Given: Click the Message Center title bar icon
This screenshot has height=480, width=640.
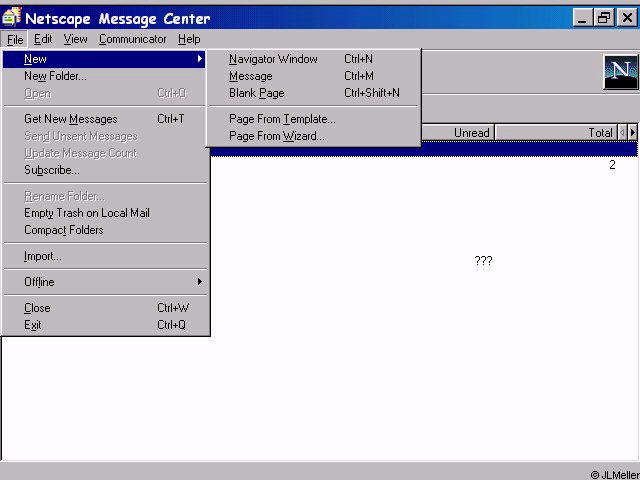Looking at the screenshot, I should pos(11,18).
